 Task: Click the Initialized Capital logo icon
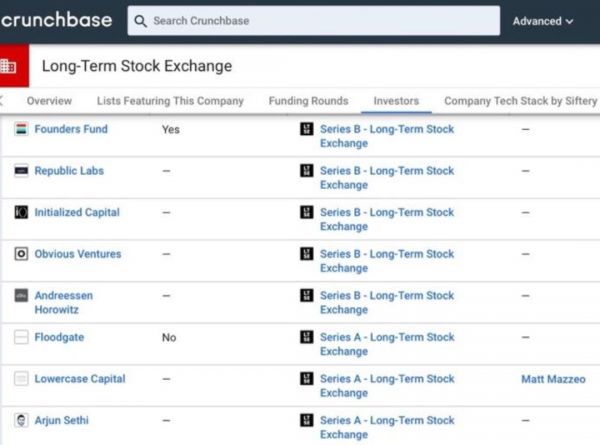[x=21, y=213]
